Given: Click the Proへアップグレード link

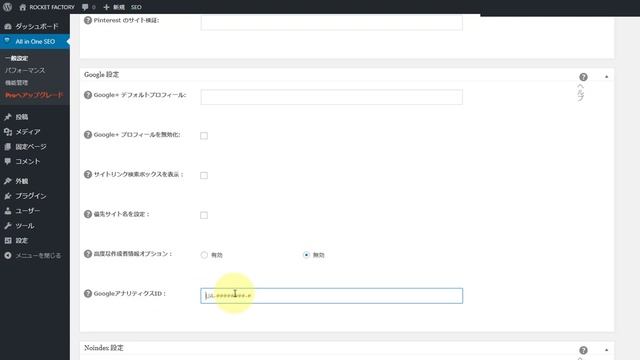Looking at the screenshot, I should click(34, 95).
